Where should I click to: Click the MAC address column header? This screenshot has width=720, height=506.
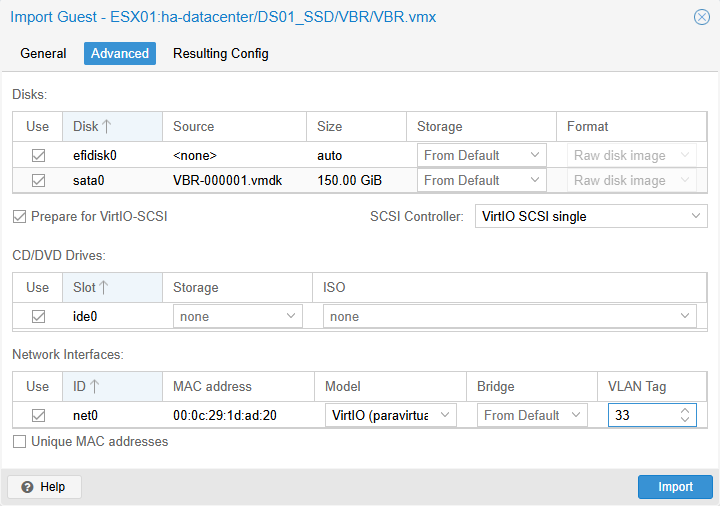click(x=239, y=387)
